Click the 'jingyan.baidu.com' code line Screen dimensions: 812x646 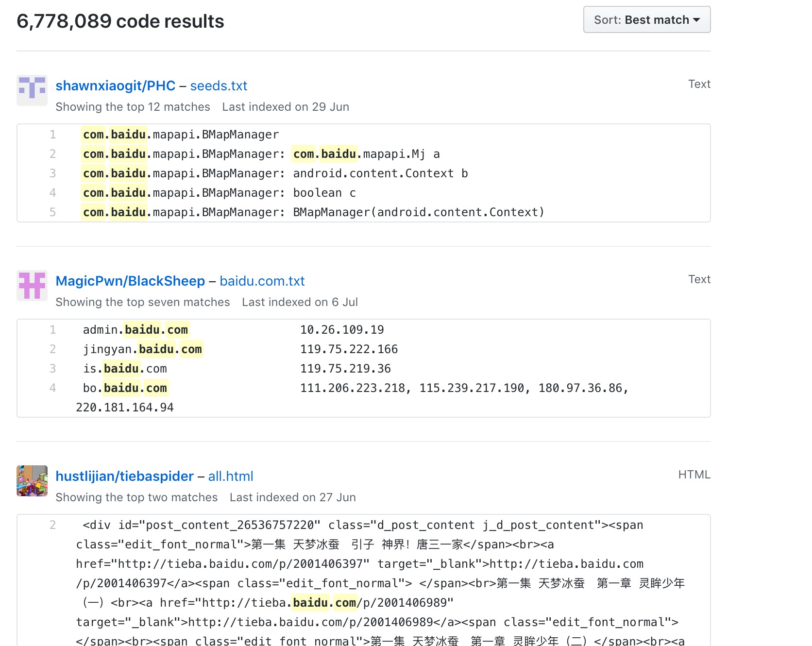pyautogui.click(x=143, y=349)
